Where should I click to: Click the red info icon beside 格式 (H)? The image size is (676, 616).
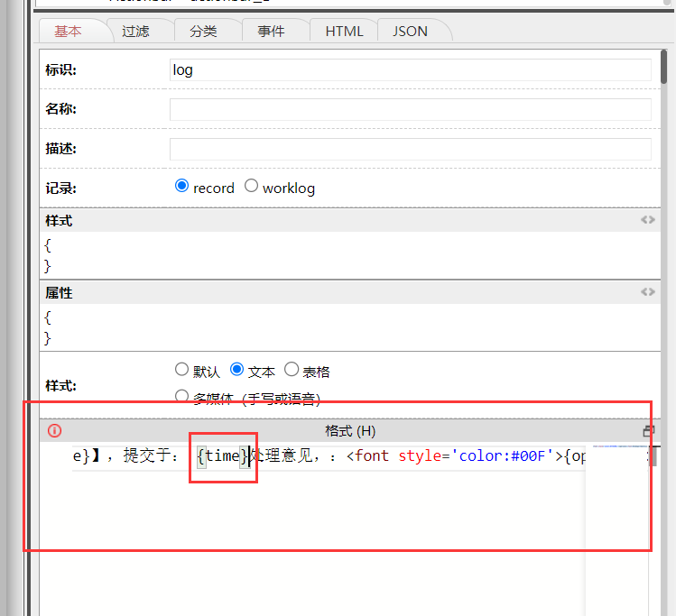(55, 430)
